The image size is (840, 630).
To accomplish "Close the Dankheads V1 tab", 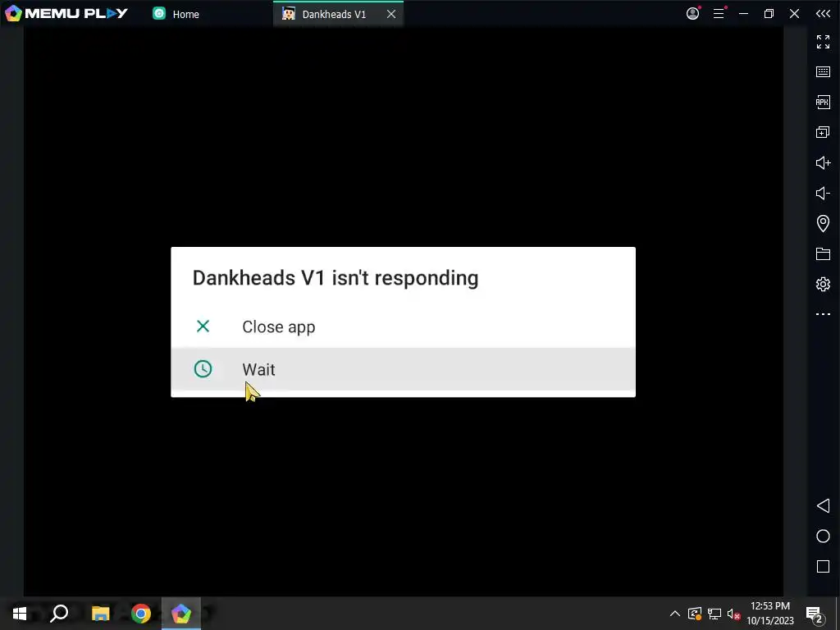I will pyautogui.click(x=391, y=14).
